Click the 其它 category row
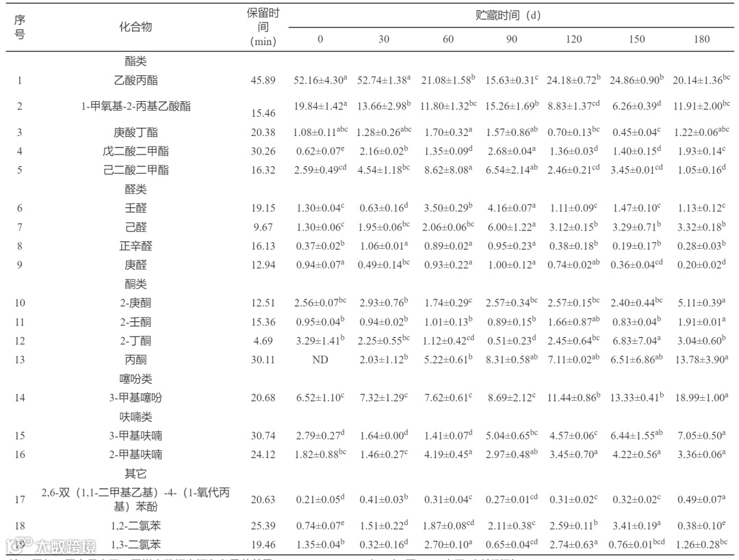Viewport: 739px width, 560px height. 135,473
